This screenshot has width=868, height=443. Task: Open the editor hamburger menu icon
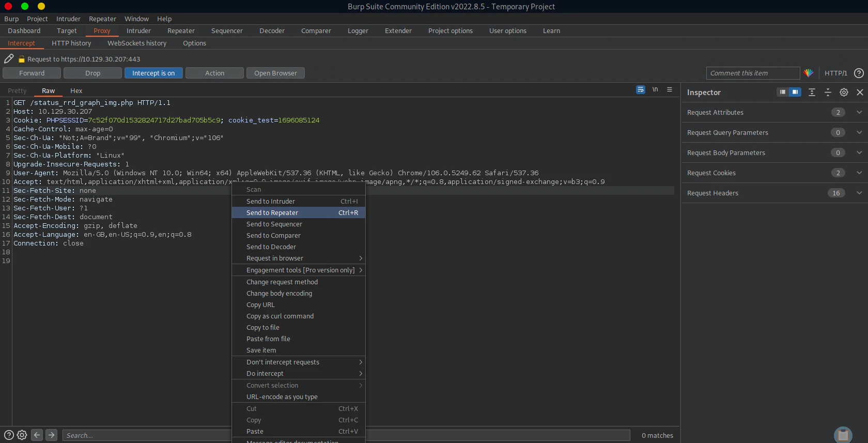pyautogui.click(x=670, y=90)
